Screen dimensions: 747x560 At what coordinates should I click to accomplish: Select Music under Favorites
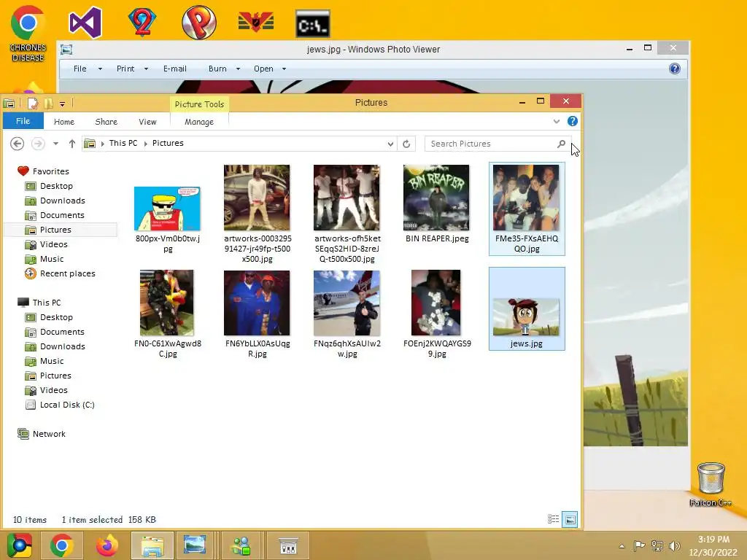(x=52, y=259)
